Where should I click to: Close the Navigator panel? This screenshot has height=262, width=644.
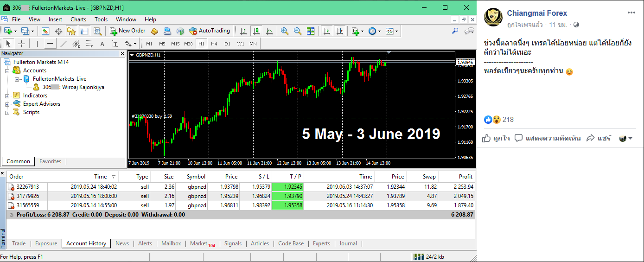(x=122, y=53)
